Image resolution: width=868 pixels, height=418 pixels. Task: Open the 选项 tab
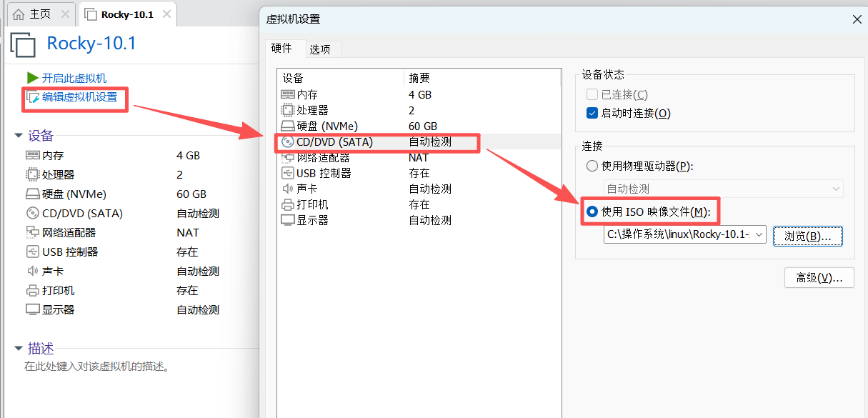(x=320, y=49)
